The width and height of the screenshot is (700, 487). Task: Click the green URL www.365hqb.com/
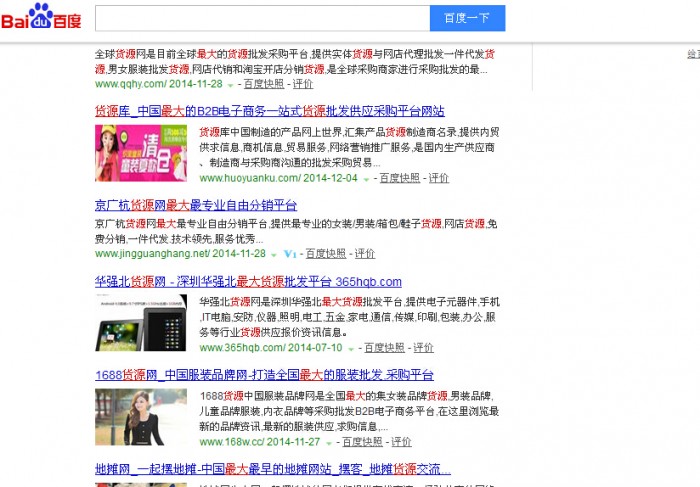242,348
